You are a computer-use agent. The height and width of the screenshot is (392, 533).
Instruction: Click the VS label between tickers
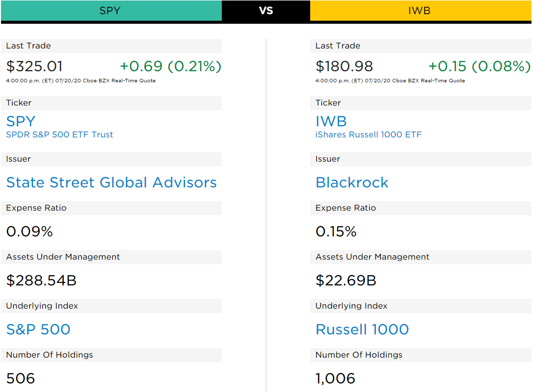[x=266, y=11]
